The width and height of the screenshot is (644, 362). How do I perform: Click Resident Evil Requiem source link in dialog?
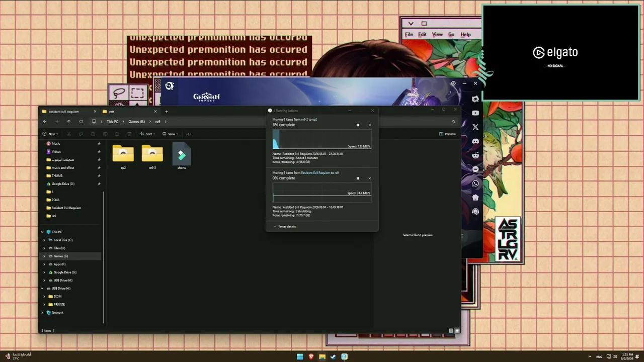[x=316, y=173]
